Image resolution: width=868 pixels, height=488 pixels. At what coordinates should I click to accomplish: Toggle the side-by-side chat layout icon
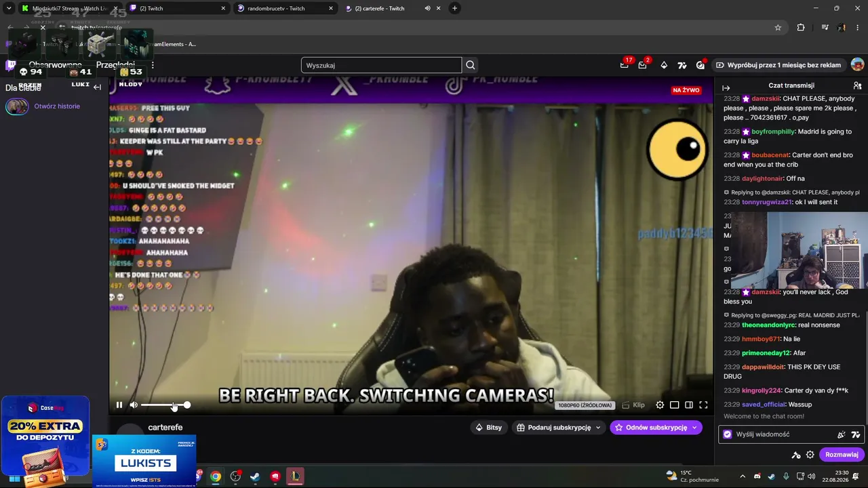tap(689, 405)
